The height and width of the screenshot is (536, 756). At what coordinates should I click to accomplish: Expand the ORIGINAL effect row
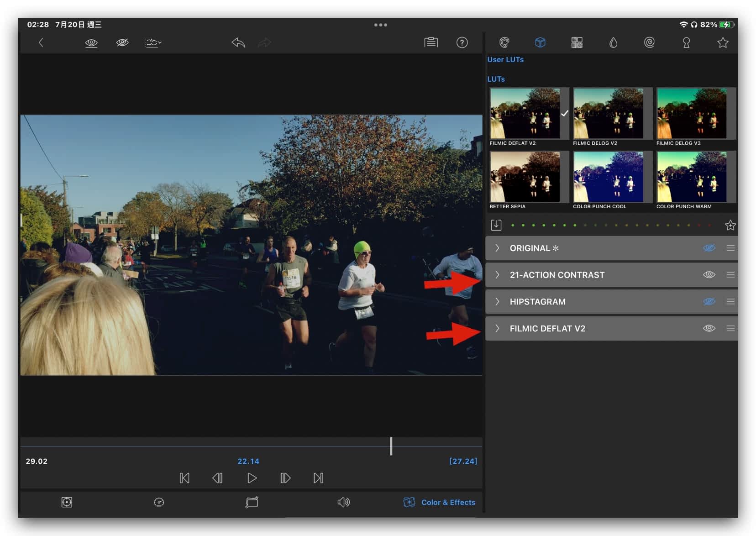[x=497, y=248]
